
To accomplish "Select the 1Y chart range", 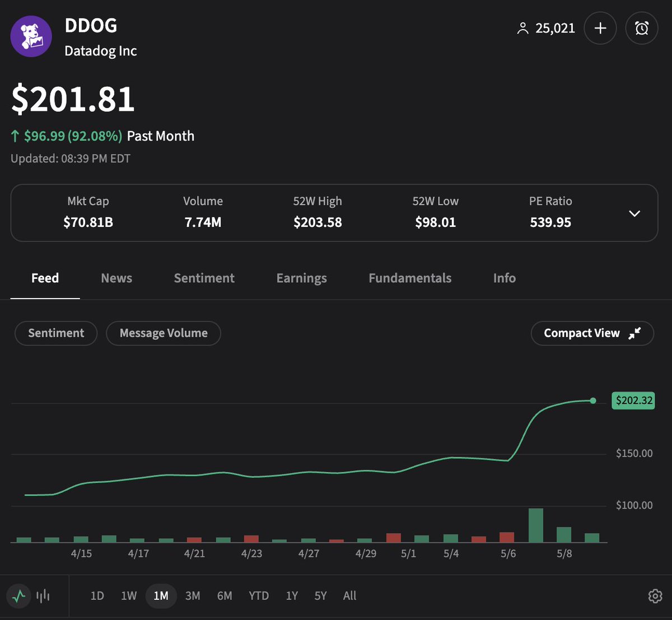I will click(x=292, y=596).
